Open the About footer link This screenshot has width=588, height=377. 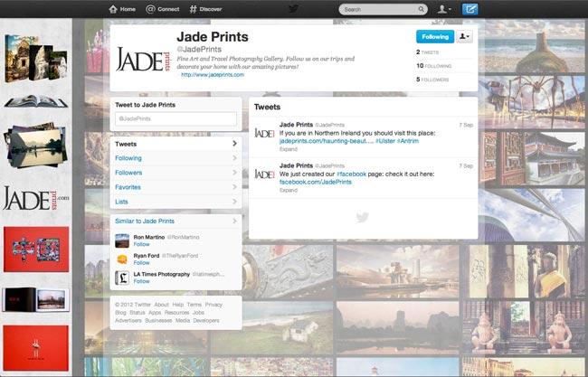click(x=162, y=305)
